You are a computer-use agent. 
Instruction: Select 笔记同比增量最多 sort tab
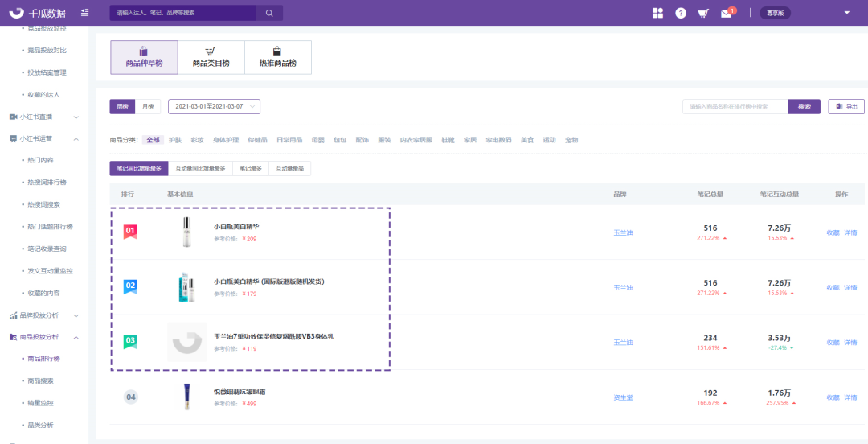click(x=138, y=168)
